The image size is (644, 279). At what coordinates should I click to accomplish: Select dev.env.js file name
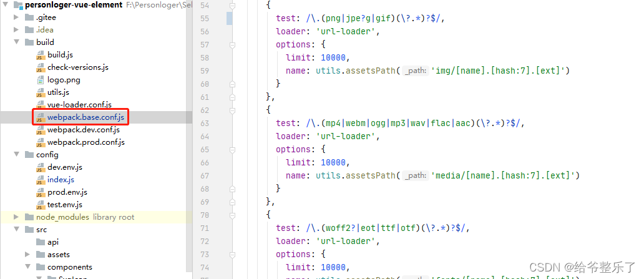(x=65, y=167)
